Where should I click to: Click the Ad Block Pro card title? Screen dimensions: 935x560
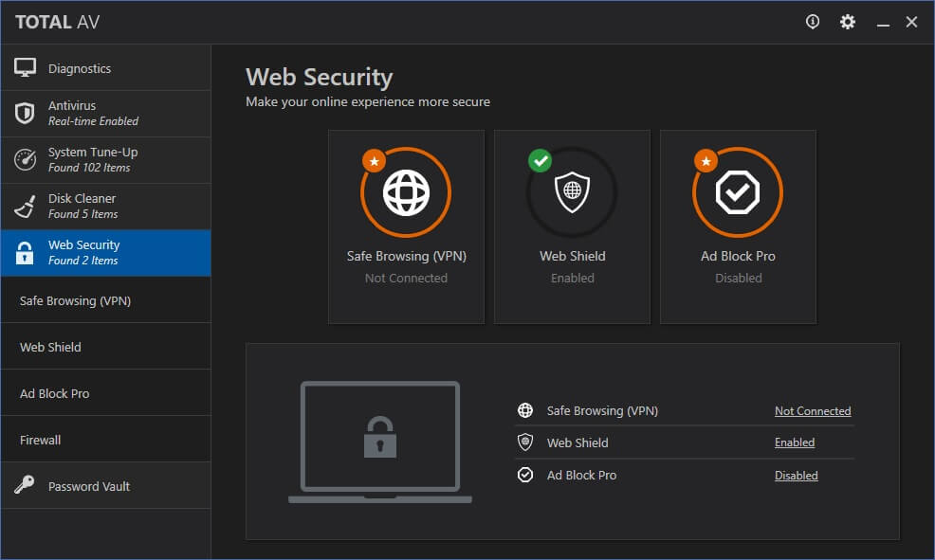[x=738, y=256]
